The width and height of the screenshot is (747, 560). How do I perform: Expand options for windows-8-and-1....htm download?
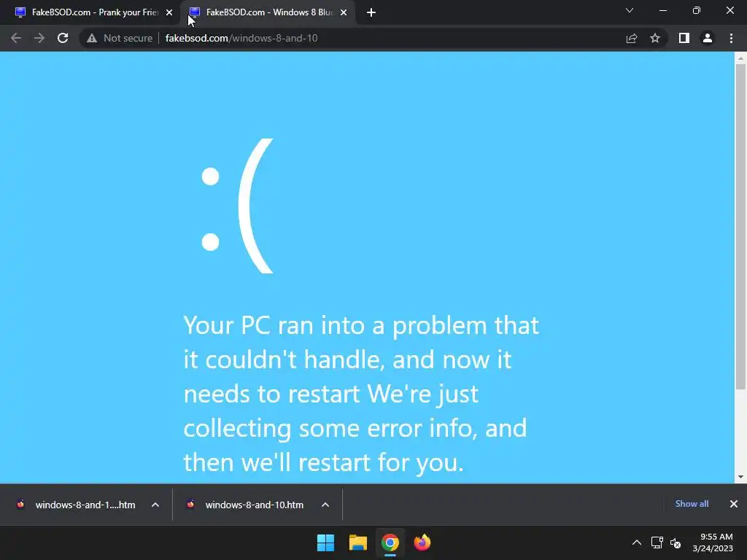pyautogui.click(x=155, y=505)
